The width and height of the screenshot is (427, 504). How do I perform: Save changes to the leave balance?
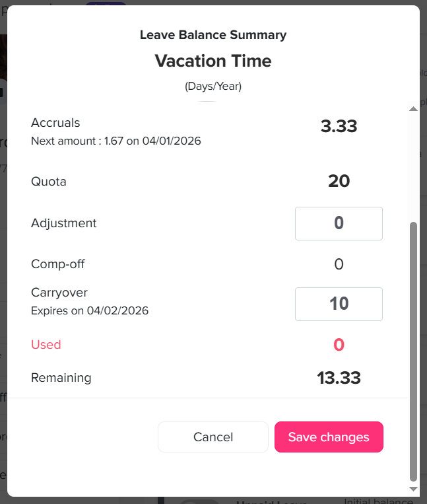tap(329, 437)
